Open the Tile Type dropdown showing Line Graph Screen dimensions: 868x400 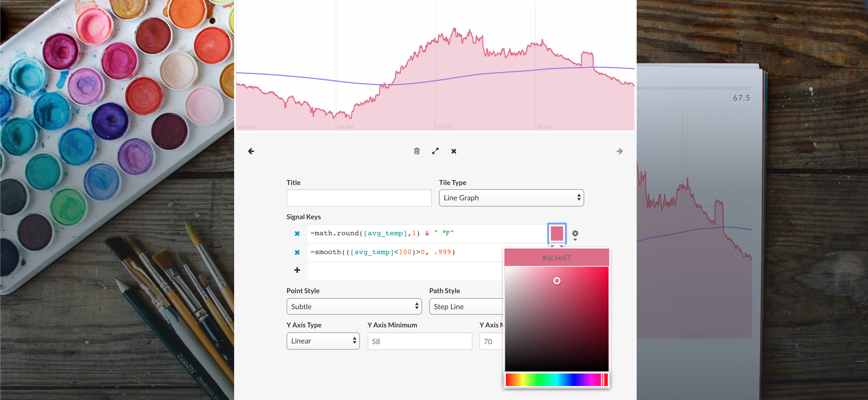[511, 198]
